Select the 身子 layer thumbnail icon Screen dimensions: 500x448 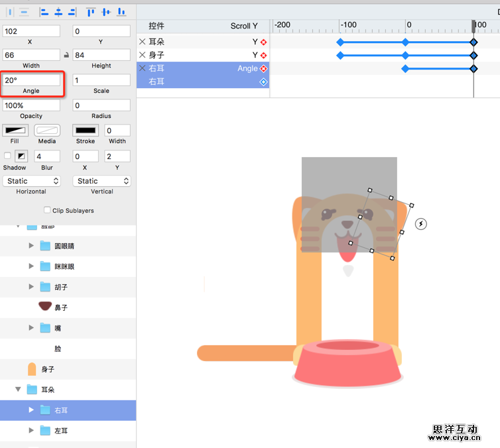[32, 369]
